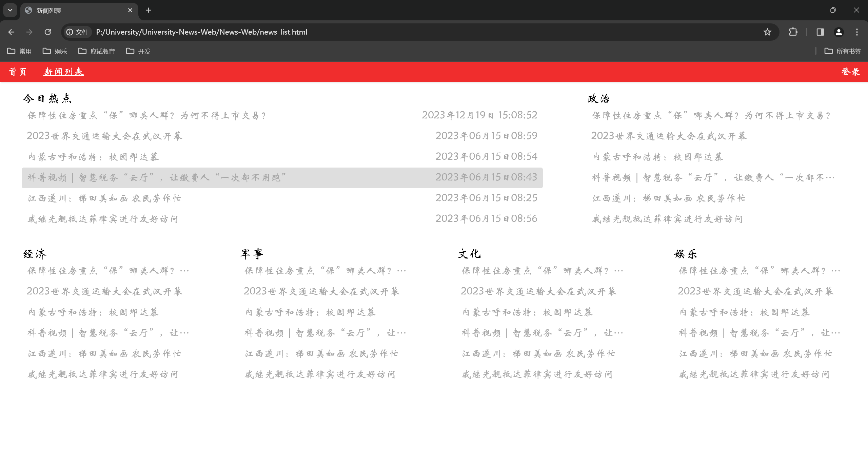This screenshot has width=868, height=464.
Task: Open 科普视频 headline under 娱乐
Action: pyautogui.click(x=759, y=333)
